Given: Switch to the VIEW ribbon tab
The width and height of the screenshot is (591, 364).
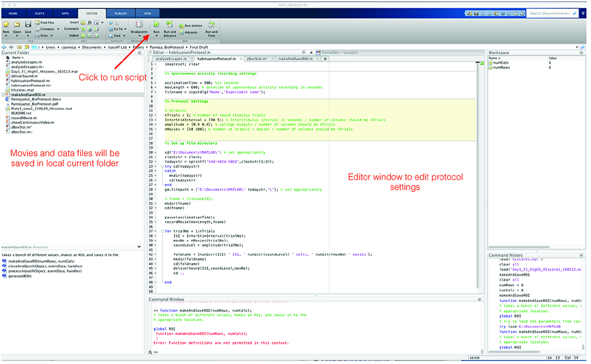Looking at the screenshot, I should 147,14.
